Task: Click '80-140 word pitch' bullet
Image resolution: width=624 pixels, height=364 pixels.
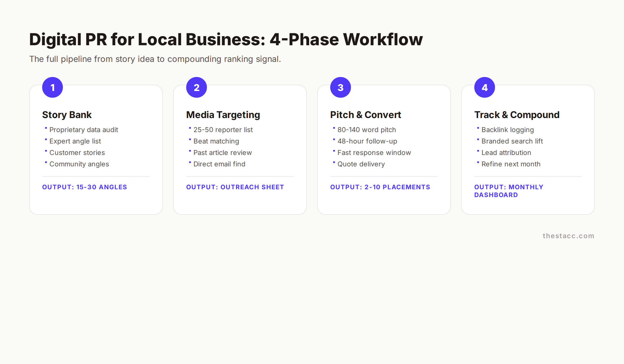Action: pos(367,130)
